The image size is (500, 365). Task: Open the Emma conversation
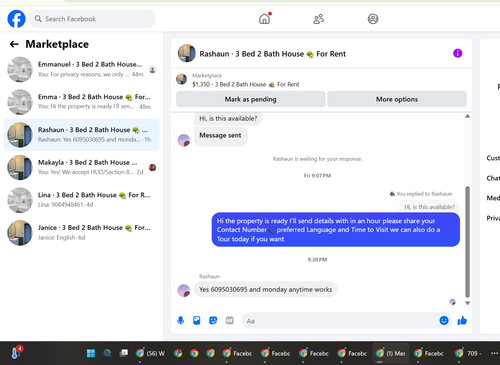(82, 102)
